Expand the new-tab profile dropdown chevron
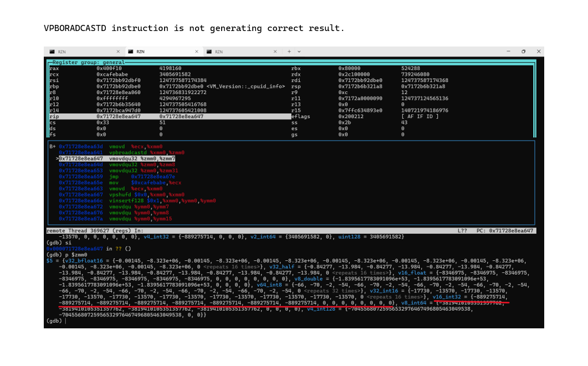The image size is (588, 366). tap(299, 51)
